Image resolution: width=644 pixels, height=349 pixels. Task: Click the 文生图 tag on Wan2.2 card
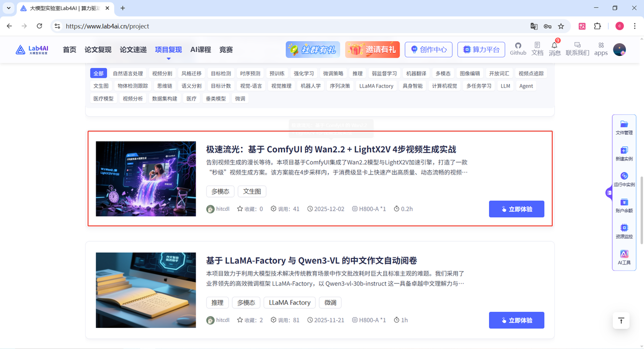[252, 192]
